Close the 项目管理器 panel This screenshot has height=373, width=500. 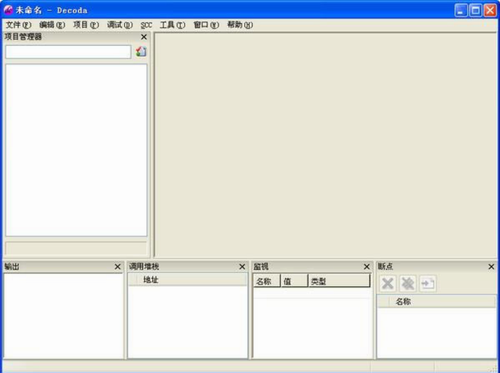[144, 37]
